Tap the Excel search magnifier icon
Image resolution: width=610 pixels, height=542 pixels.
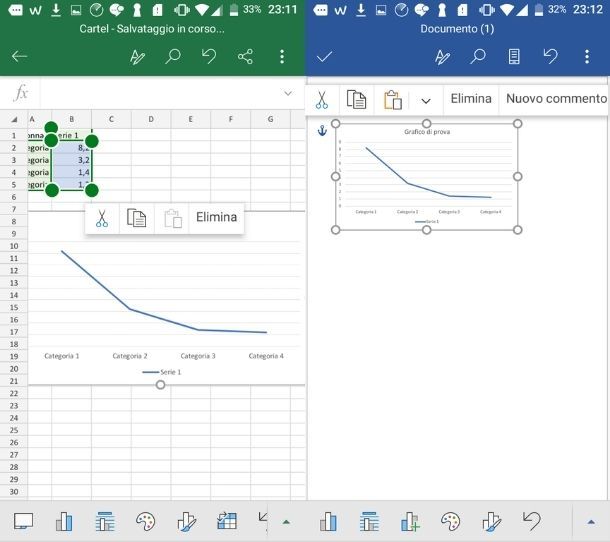[173, 57]
